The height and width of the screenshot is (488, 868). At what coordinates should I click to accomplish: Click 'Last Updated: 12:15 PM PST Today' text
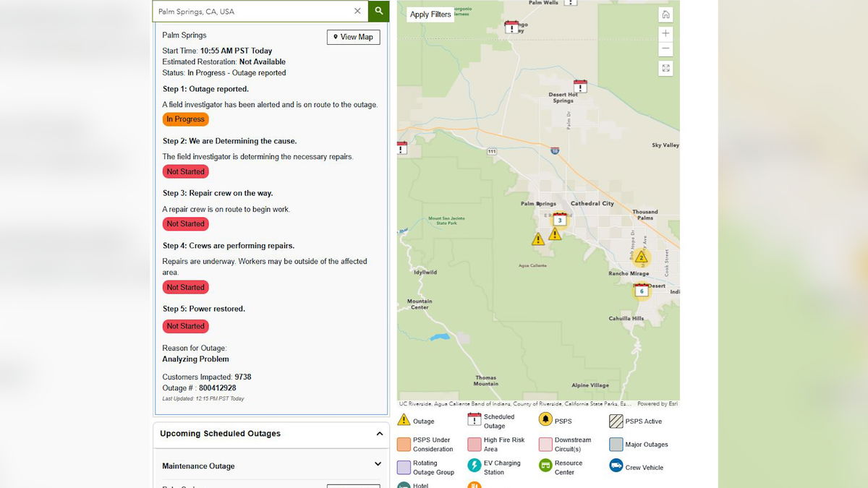coord(203,398)
